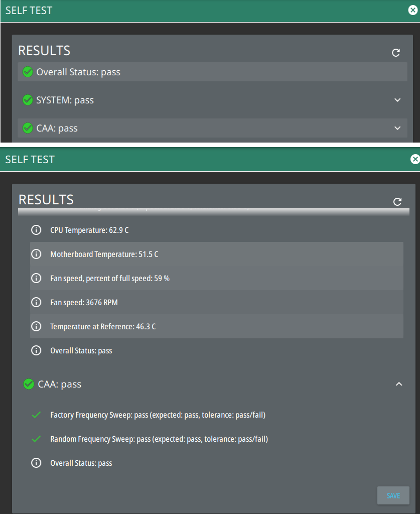Image resolution: width=420 pixels, height=514 pixels.
Task: Close the lower Self Test dialog
Action: [415, 160]
